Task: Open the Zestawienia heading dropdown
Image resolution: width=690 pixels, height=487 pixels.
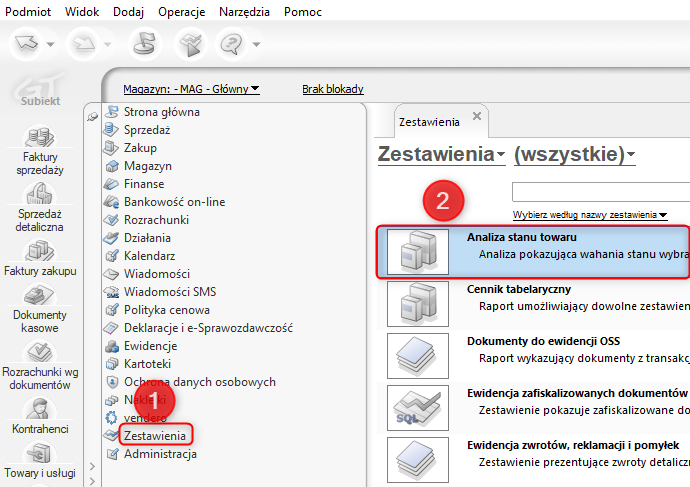Action: [x=441, y=154]
